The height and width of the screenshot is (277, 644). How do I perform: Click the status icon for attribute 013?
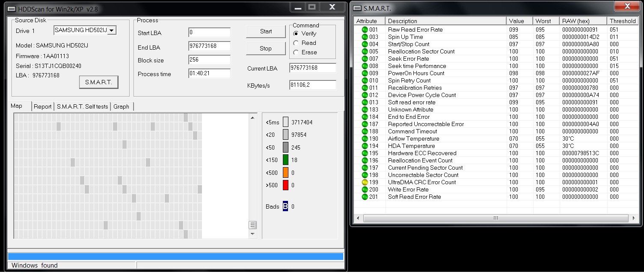click(x=365, y=102)
